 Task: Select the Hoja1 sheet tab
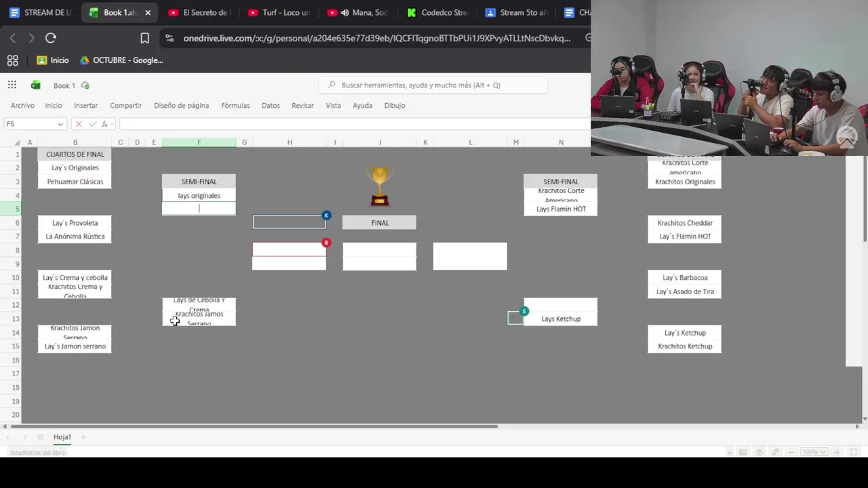click(x=62, y=437)
